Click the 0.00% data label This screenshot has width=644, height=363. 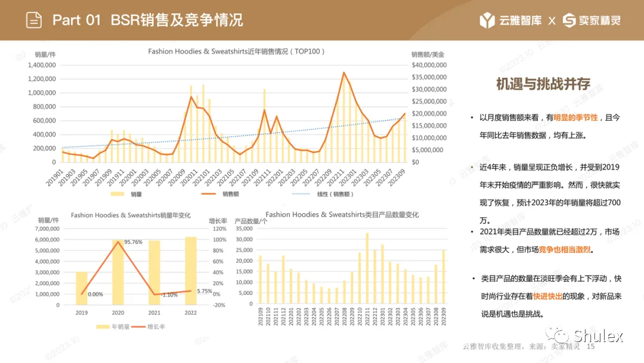point(95,294)
